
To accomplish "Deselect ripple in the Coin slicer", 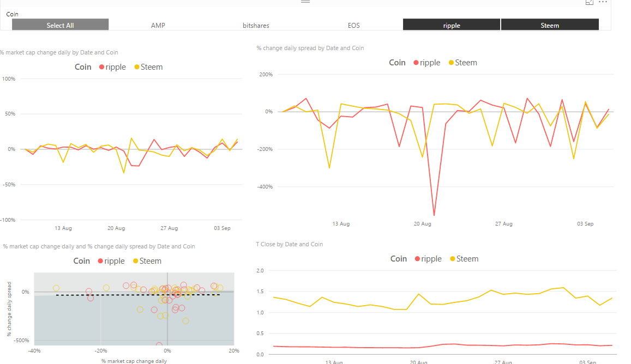I will [x=452, y=25].
